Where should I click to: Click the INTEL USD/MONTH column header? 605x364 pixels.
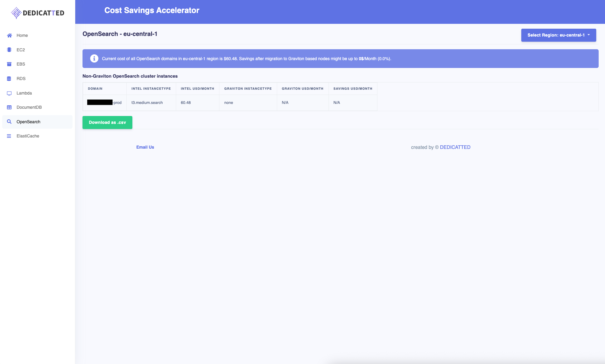coord(197,89)
